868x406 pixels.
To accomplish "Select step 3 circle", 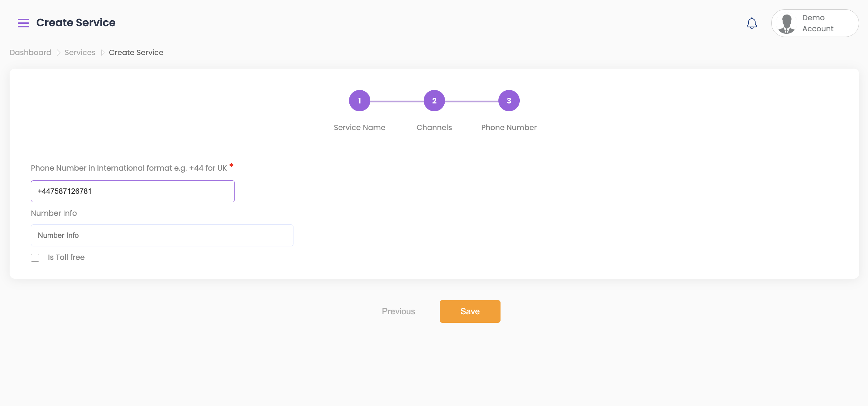I will [509, 101].
